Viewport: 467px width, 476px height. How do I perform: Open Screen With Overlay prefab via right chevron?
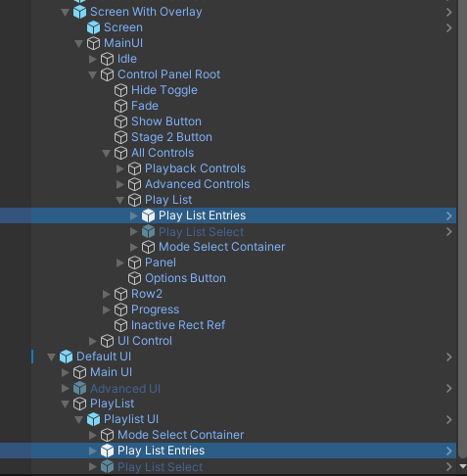(449, 12)
